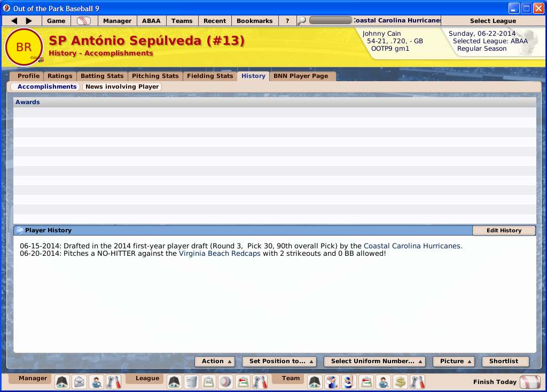Image resolution: width=547 pixels, height=392 pixels.
Task: Follow the Virginia Beach Redcaps link
Action: 220,254
